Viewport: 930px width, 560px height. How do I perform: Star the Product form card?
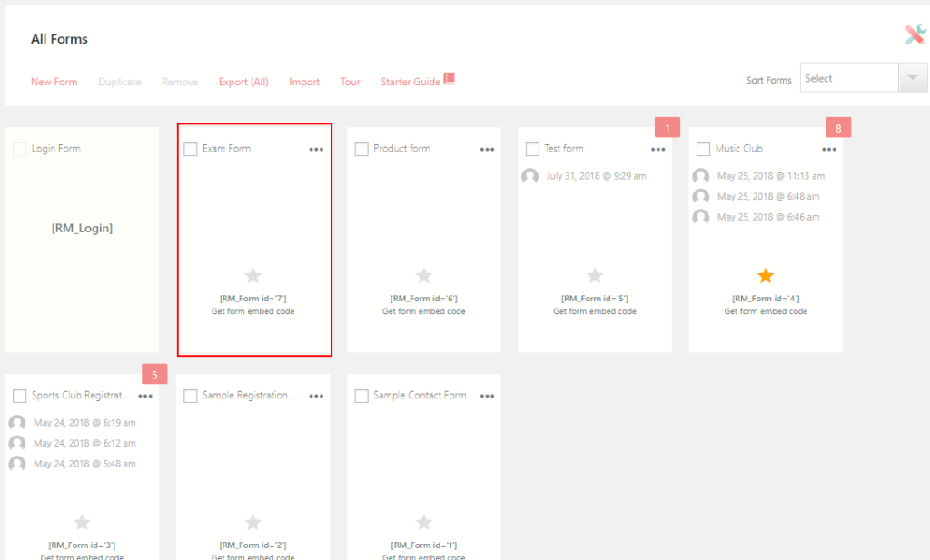(424, 276)
